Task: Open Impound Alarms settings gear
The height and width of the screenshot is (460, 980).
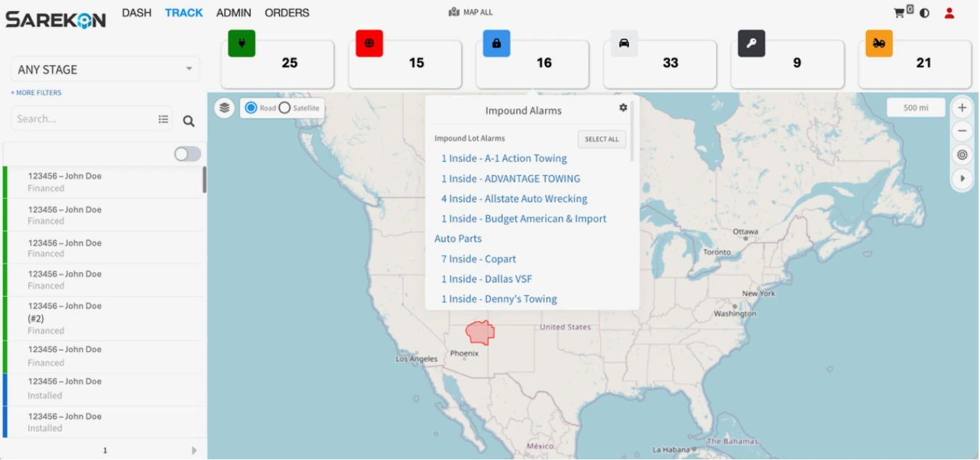Action: pyautogui.click(x=623, y=107)
